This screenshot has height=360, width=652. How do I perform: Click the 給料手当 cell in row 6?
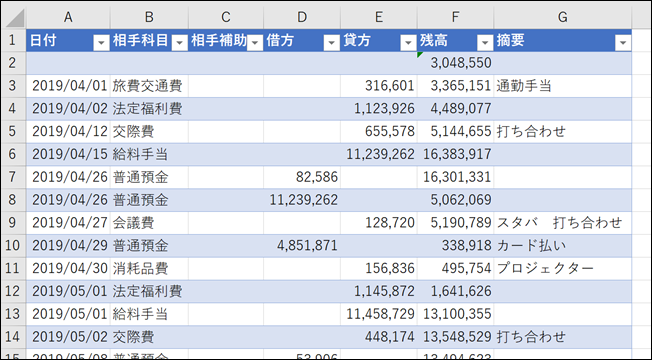149,154
